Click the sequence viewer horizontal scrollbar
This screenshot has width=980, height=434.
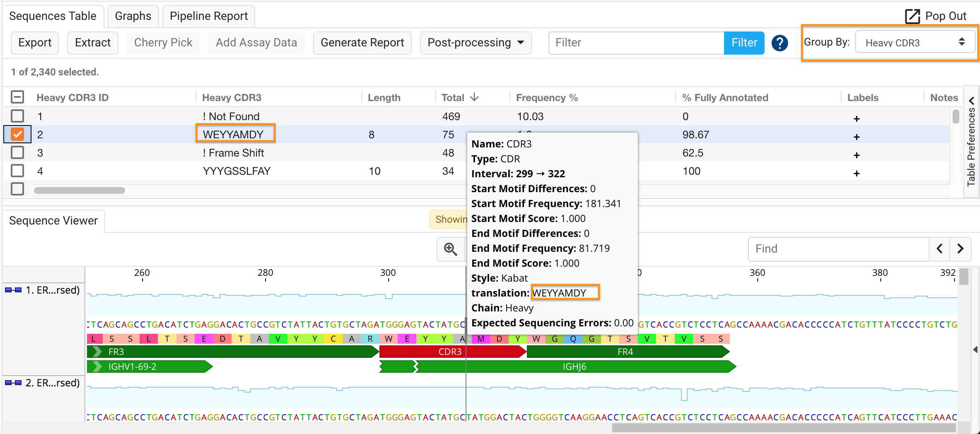pos(784,427)
